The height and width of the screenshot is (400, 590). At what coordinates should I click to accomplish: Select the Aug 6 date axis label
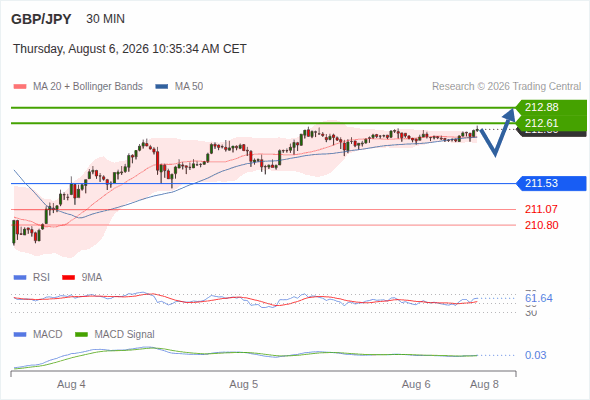coord(416,385)
